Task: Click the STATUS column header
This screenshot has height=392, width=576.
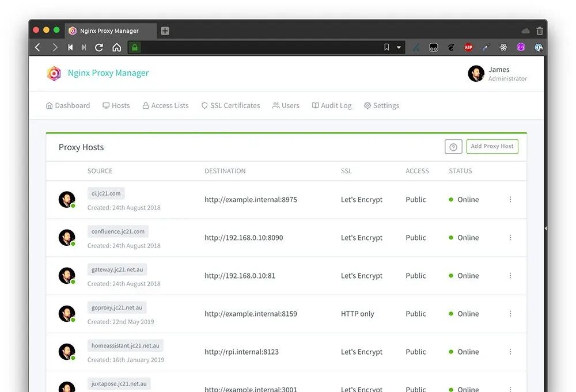Action: pos(460,171)
